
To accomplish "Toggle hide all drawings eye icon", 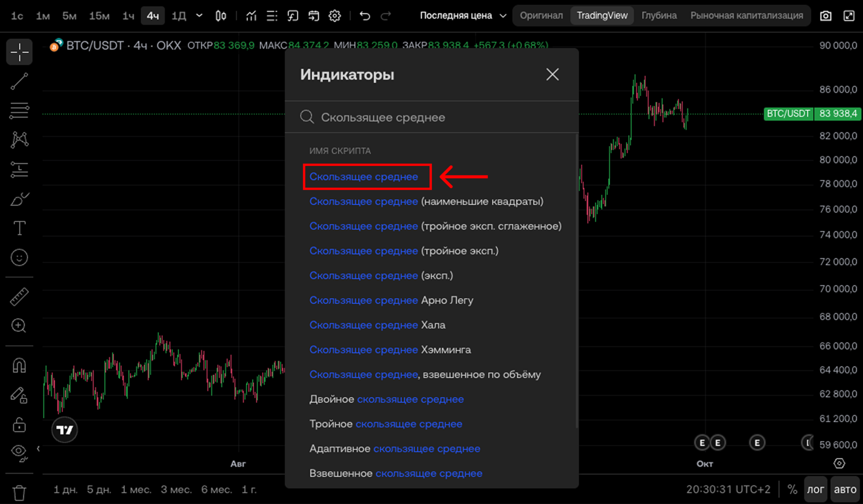I will (19, 452).
